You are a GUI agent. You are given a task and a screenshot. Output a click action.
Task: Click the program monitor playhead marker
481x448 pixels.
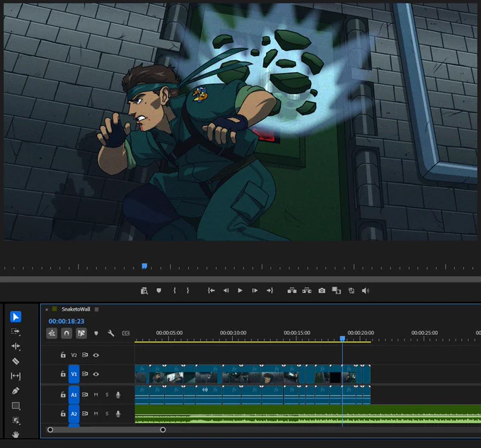pyautogui.click(x=144, y=266)
